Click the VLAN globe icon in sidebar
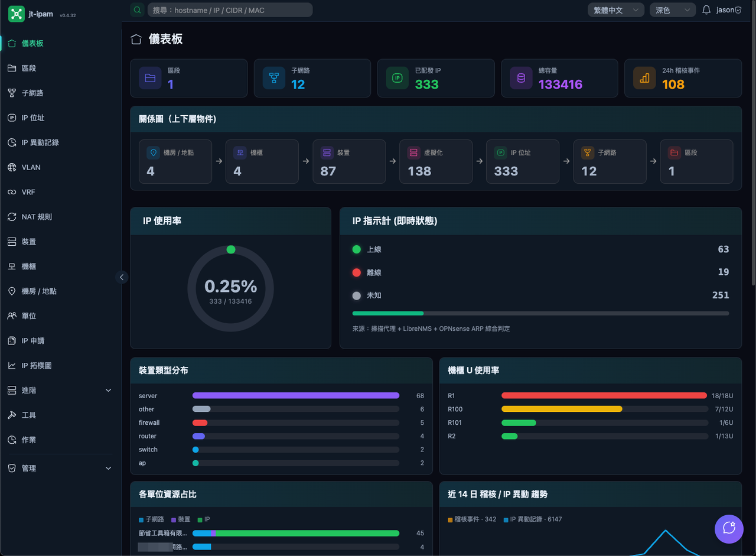This screenshot has width=756, height=556. click(x=12, y=167)
